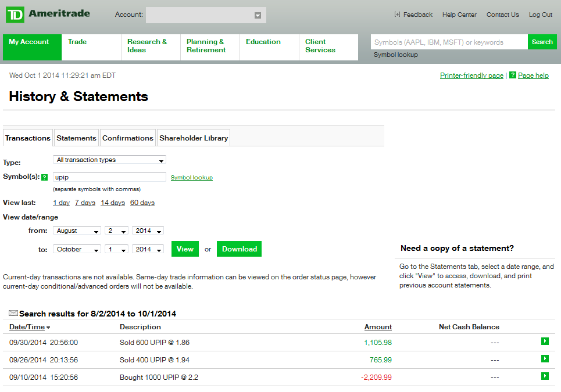Click the amount 765.99

[381, 360]
